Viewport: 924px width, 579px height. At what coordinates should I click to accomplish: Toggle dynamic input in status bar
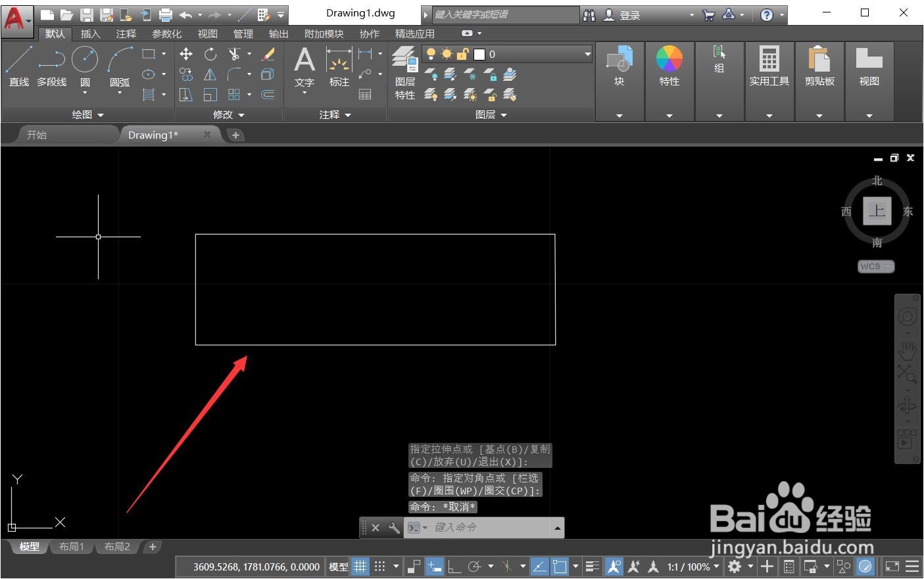point(435,566)
